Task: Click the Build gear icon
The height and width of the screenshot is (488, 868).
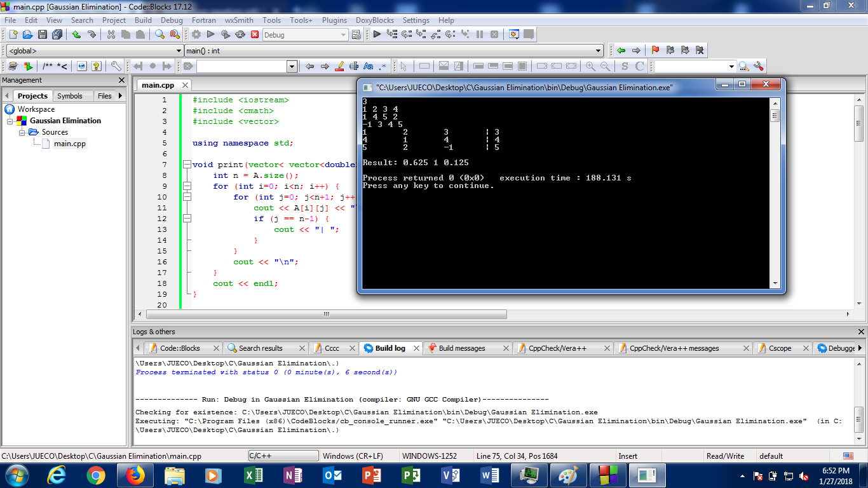Action: (196, 34)
